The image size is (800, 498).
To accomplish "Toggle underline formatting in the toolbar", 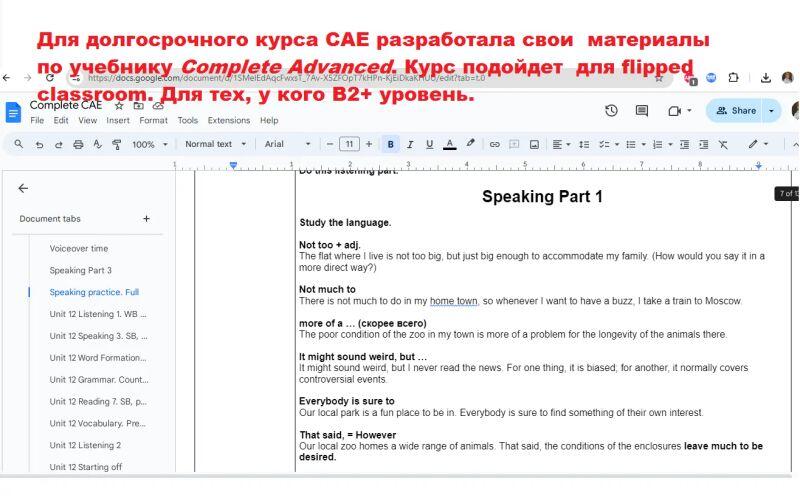I will click(430, 144).
